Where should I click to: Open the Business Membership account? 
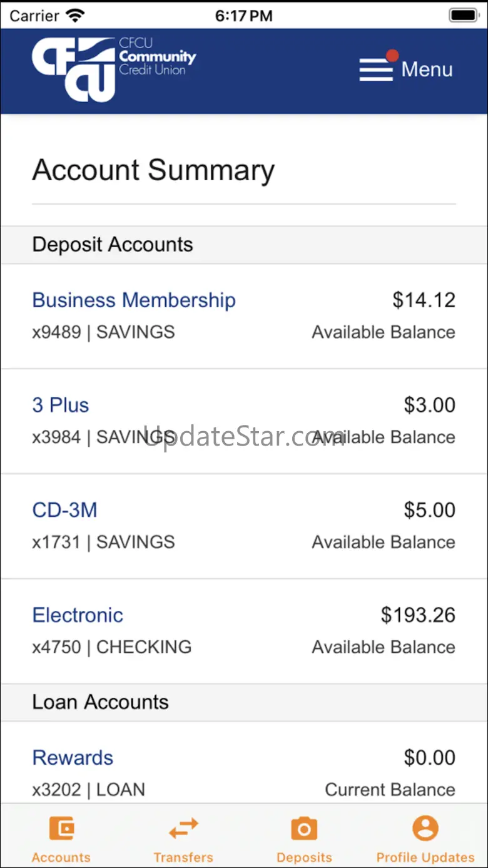pyautogui.click(x=134, y=300)
